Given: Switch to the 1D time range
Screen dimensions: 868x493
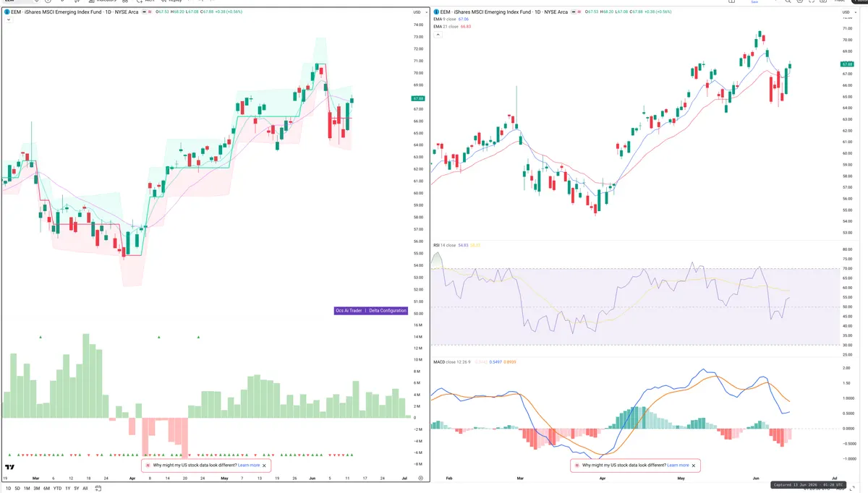Looking at the screenshot, I should point(9,489).
